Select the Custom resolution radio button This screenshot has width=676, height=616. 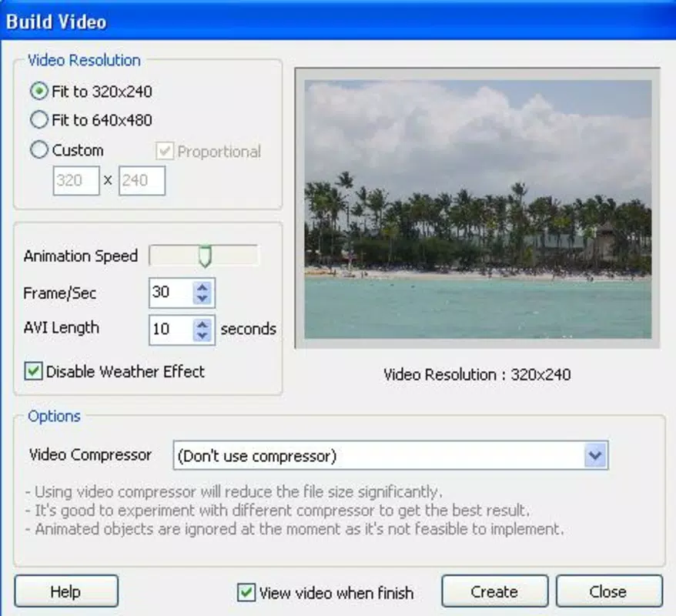[x=38, y=150]
